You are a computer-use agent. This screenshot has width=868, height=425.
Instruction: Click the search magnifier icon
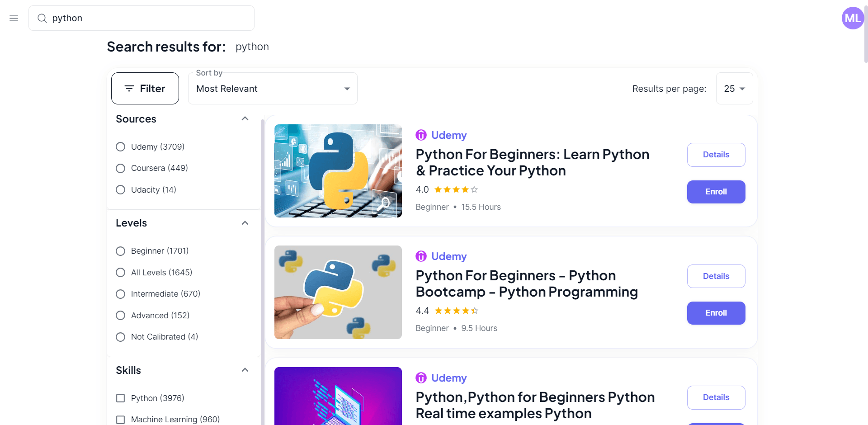point(42,18)
